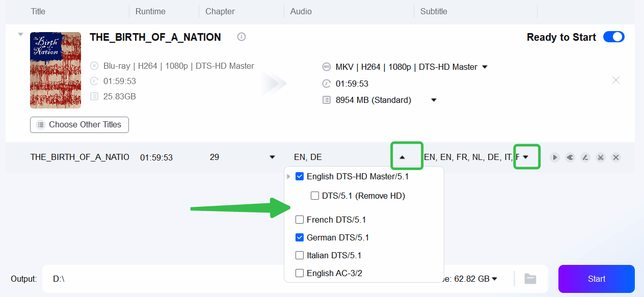The height and width of the screenshot is (297, 644).
Task: Click the 25.83GB source size text
Action: click(120, 96)
